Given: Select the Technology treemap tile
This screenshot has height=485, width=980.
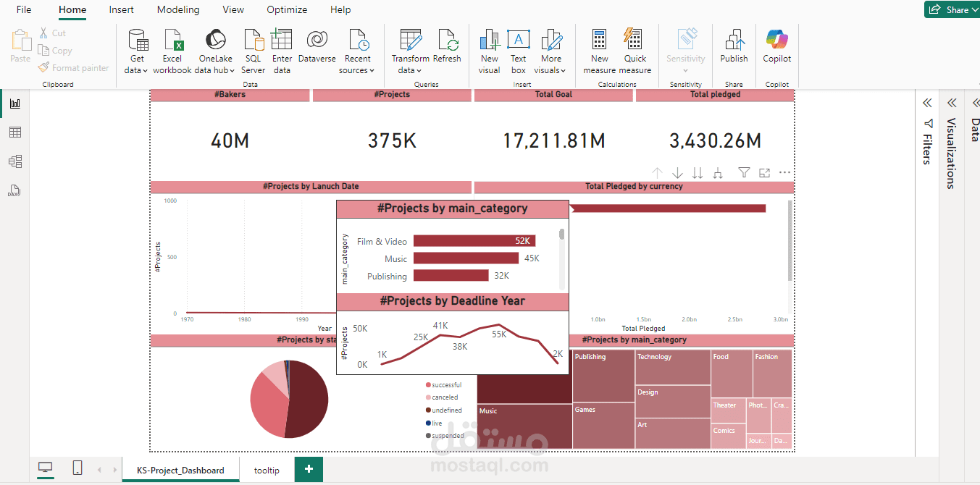Looking at the screenshot, I should 672,367.
